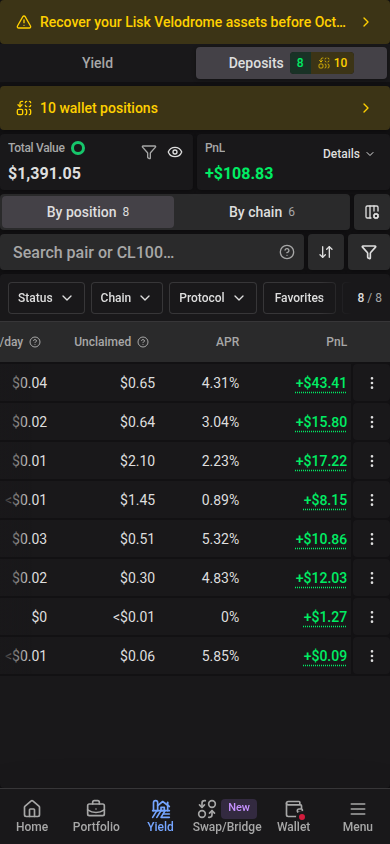Open the Total Value filter funnel icon
390x844 pixels.
pyautogui.click(x=148, y=153)
